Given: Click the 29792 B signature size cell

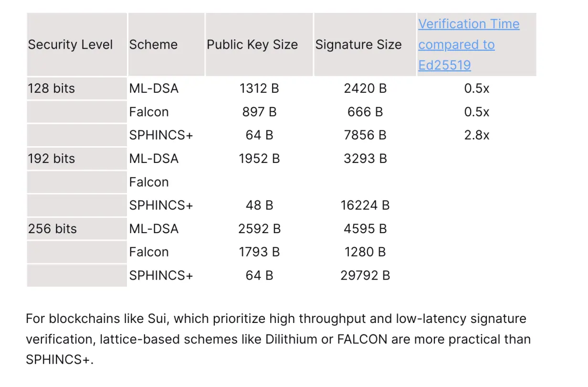Looking at the screenshot, I should click(365, 275).
